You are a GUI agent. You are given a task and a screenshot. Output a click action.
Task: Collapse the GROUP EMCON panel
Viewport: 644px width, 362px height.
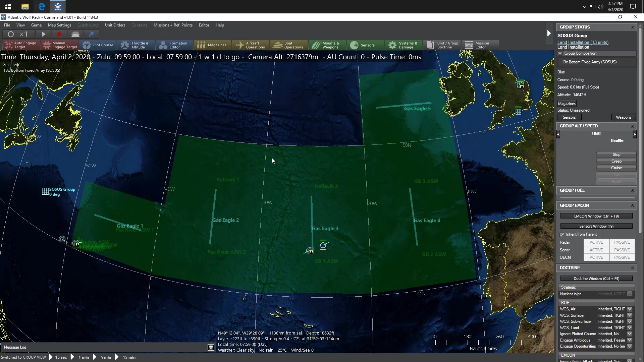pyautogui.click(x=633, y=205)
